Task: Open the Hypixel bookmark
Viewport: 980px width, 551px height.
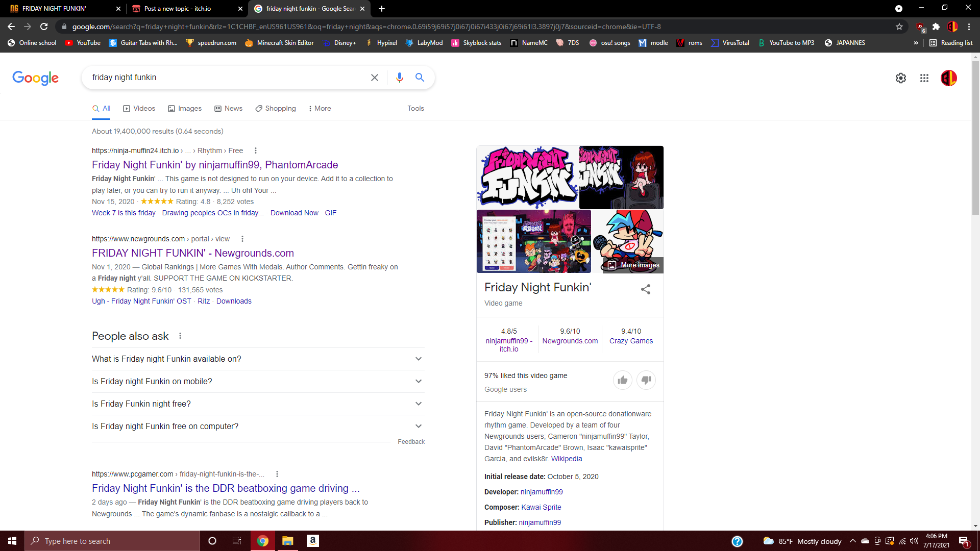Action: click(x=381, y=43)
